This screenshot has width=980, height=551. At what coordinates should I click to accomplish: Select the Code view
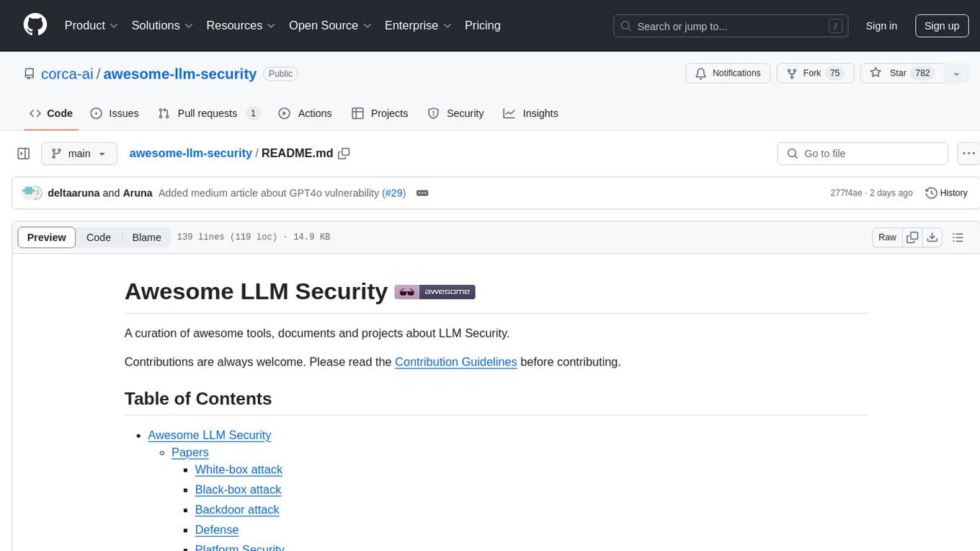[x=99, y=237]
